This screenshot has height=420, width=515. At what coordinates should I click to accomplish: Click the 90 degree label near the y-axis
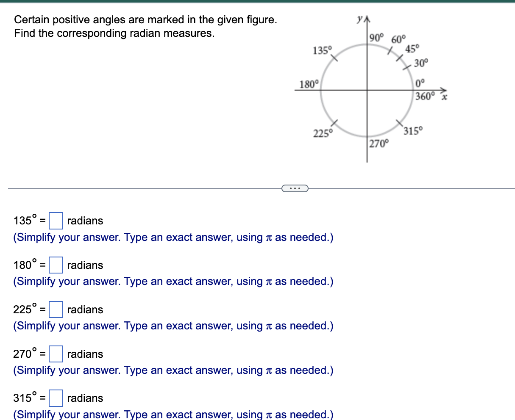[x=376, y=38]
